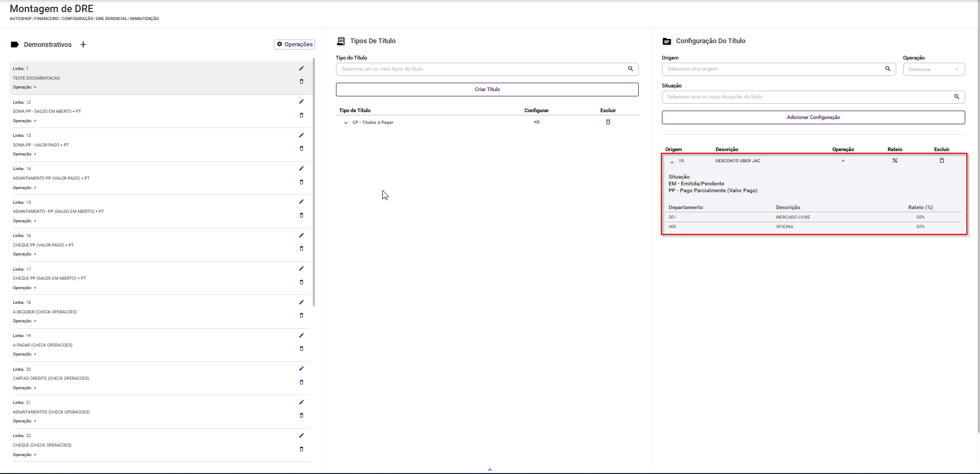Search icon in Situação field
980x474 pixels.
[957, 97]
